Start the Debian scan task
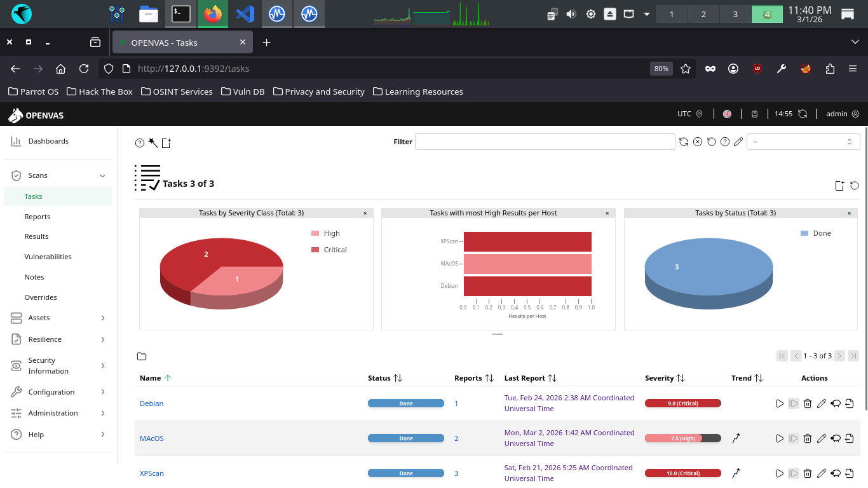Viewport: 868px width, 488px height. click(780, 403)
